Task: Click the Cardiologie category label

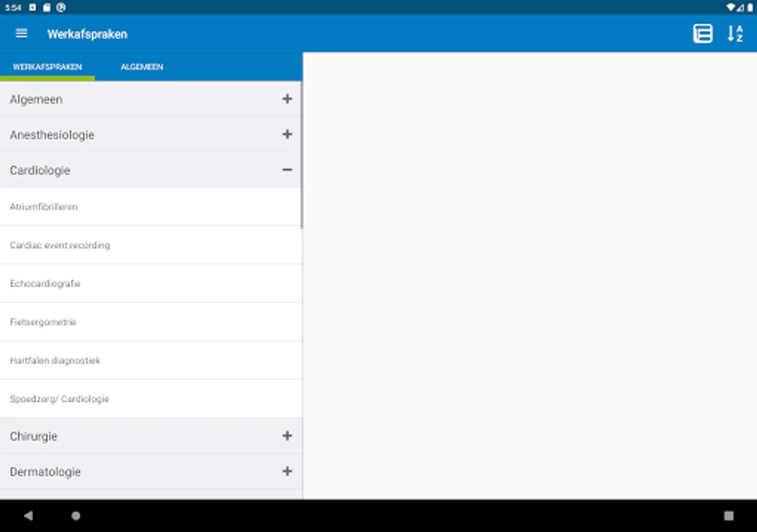Action: [40, 170]
